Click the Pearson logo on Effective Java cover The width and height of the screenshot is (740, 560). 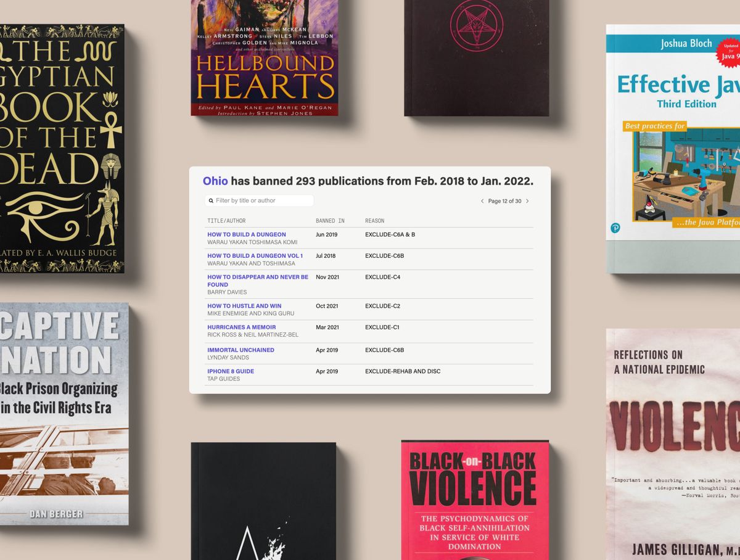pos(615,228)
